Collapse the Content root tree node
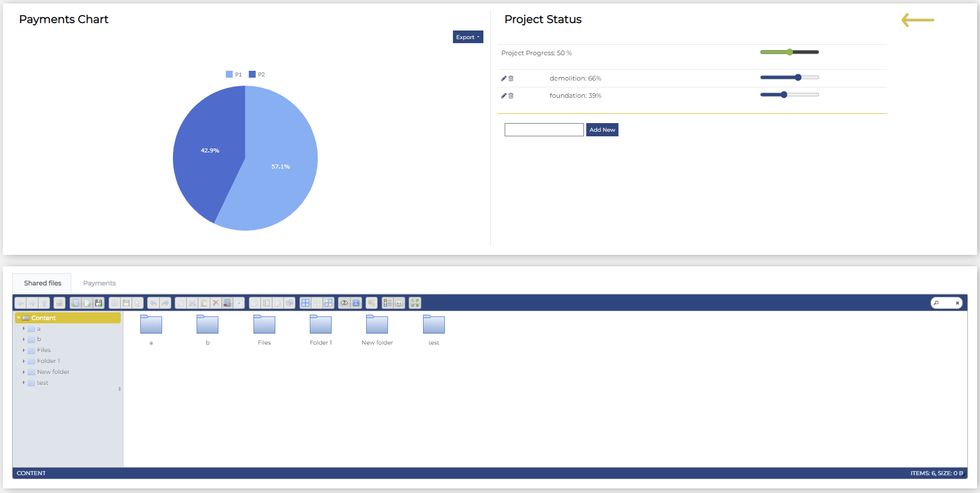 coord(18,318)
